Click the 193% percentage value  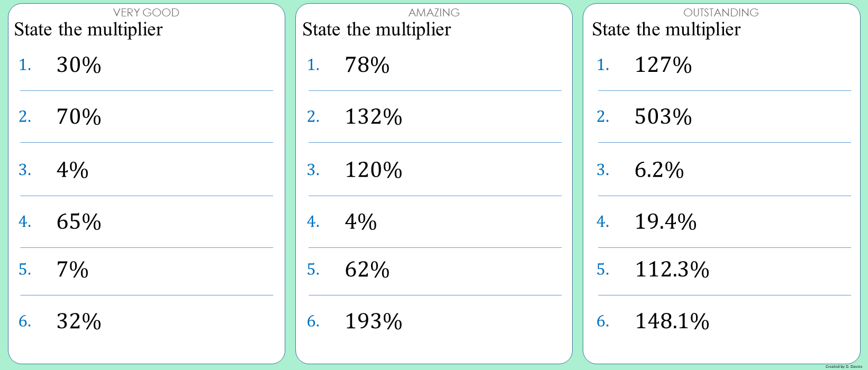point(374,321)
